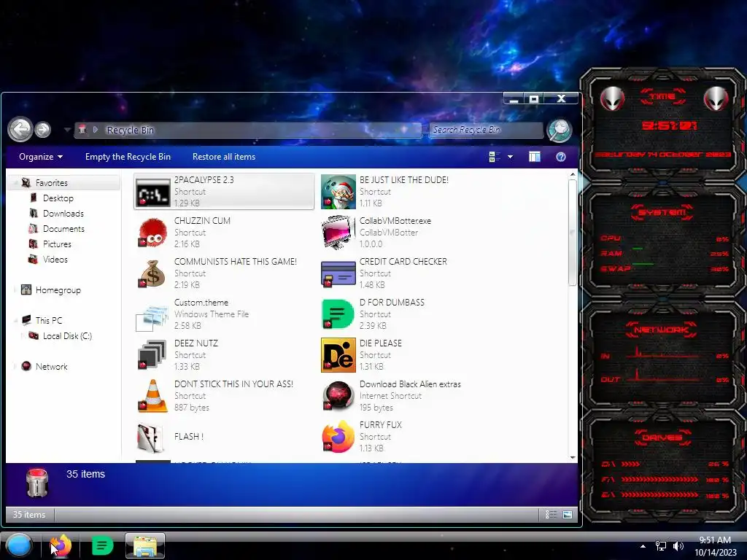Select the DEEZ NUTZ shortcut icon
Viewport: 747px width, 560px height.
tap(152, 355)
